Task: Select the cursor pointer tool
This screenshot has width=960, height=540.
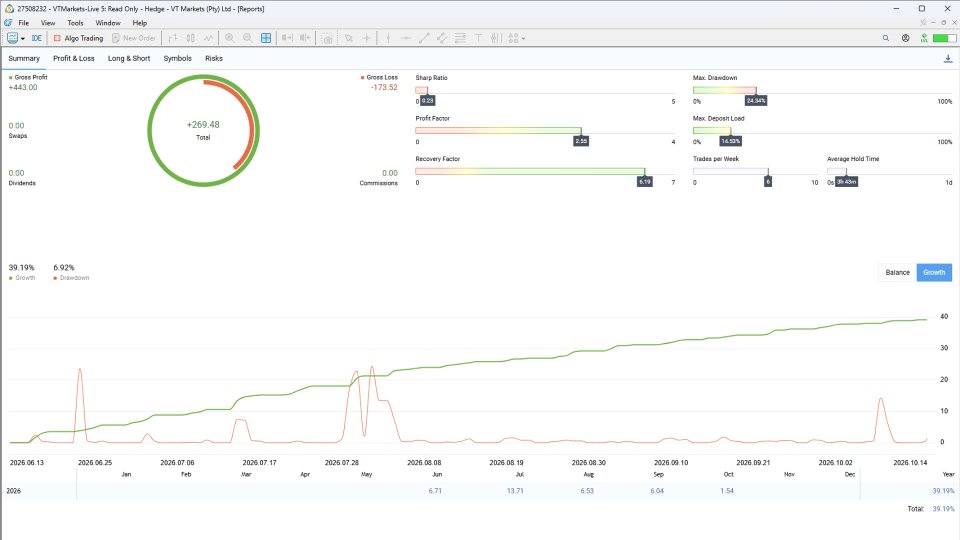Action: click(348, 38)
